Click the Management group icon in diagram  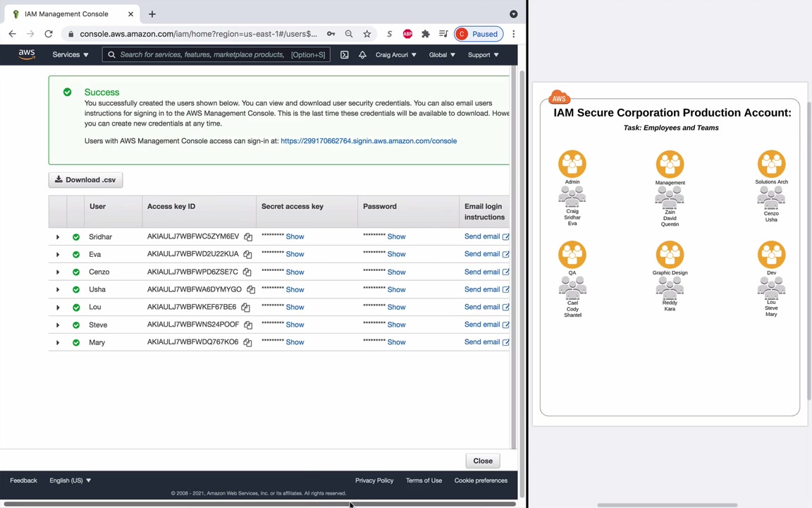point(670,164)
